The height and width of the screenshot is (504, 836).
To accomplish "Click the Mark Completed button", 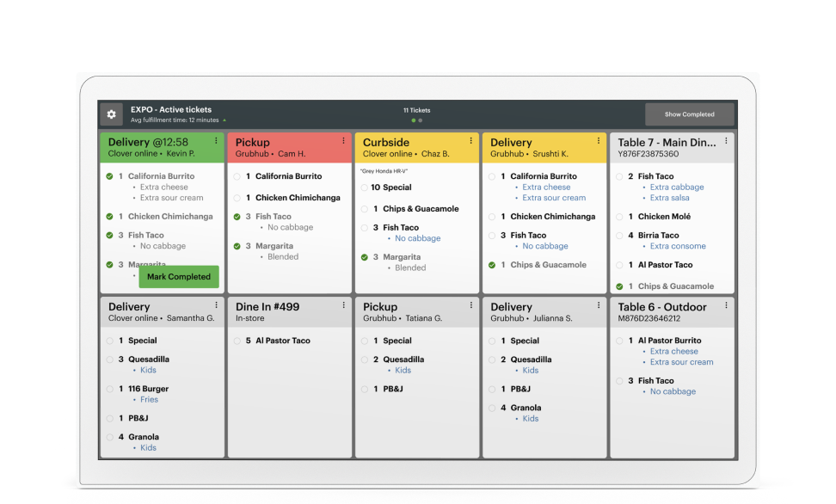I will click(x=178, y=277).
